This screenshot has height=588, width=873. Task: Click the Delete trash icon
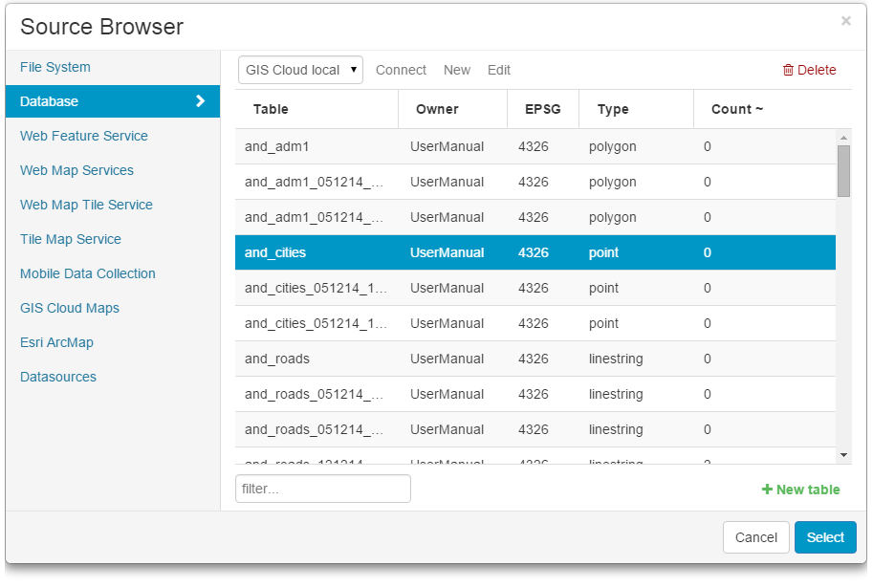click(788, 70)
